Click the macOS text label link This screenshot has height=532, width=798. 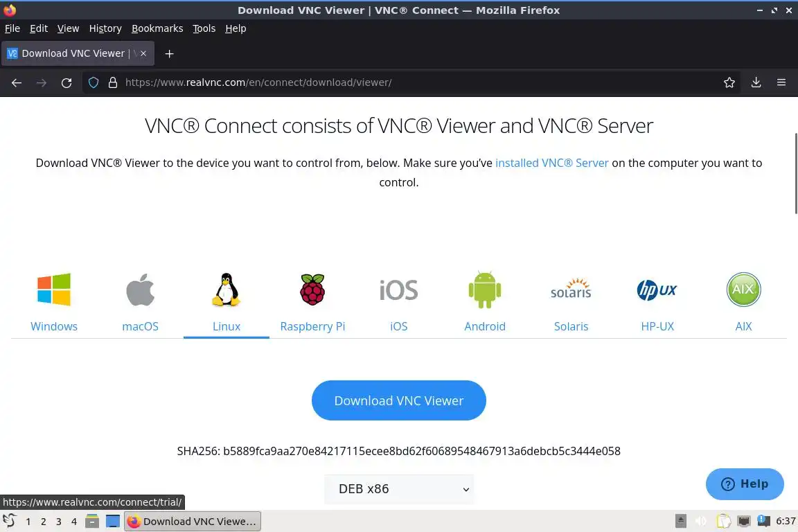[x=141, y=326]
